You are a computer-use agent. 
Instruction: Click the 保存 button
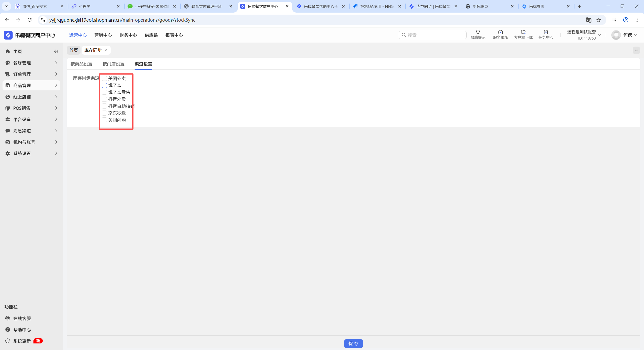click(x=353, y=343)
